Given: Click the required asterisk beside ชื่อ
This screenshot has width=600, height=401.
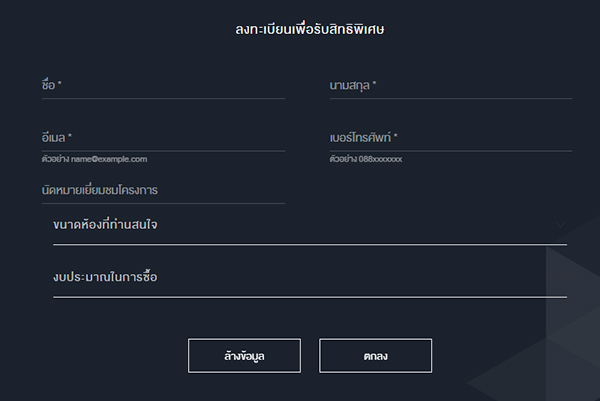Looking at the screenshot, I should (x=60, y=86).
